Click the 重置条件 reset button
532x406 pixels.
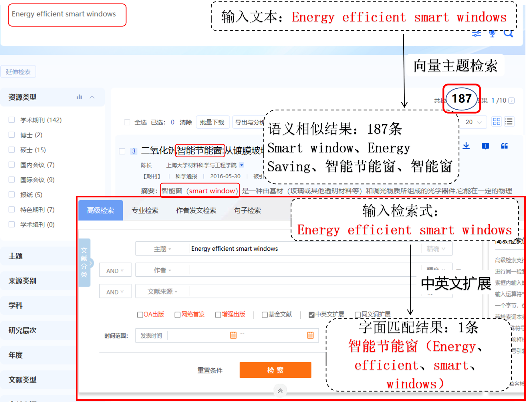[210, 370]
